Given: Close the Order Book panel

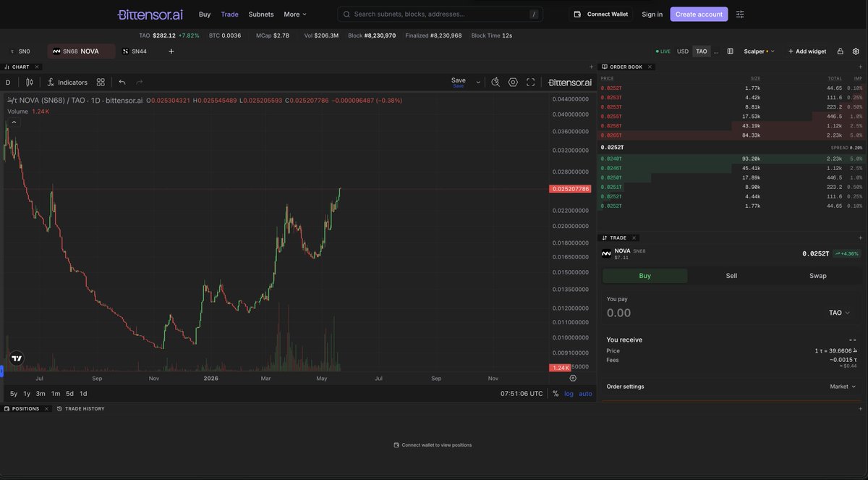Looking at the screenshot, I should 650,67.
